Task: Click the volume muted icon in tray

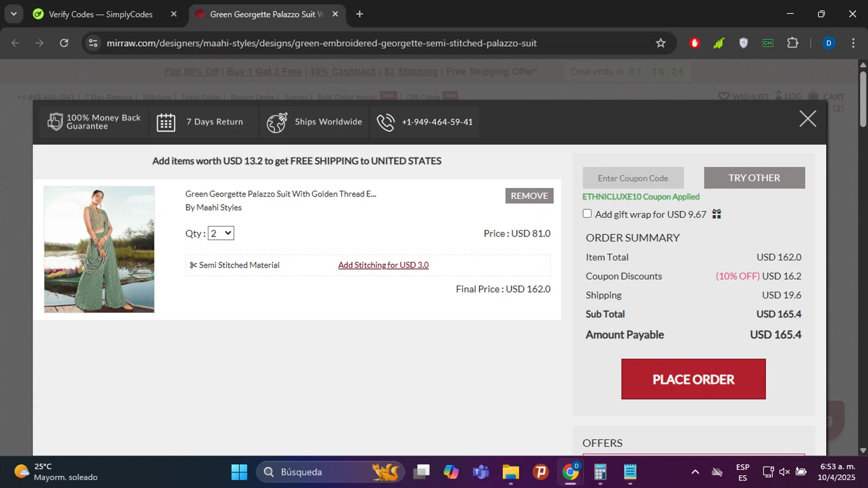Action: 784,472
